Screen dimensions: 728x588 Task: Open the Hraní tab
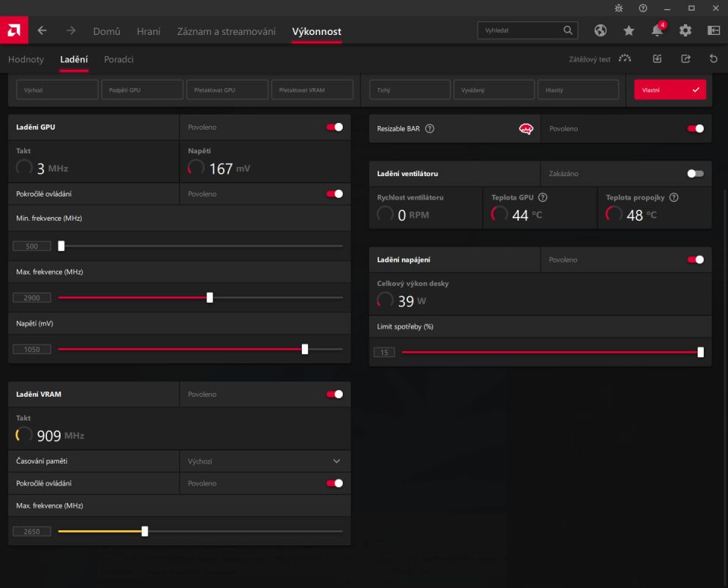click(x=149, y=31)
